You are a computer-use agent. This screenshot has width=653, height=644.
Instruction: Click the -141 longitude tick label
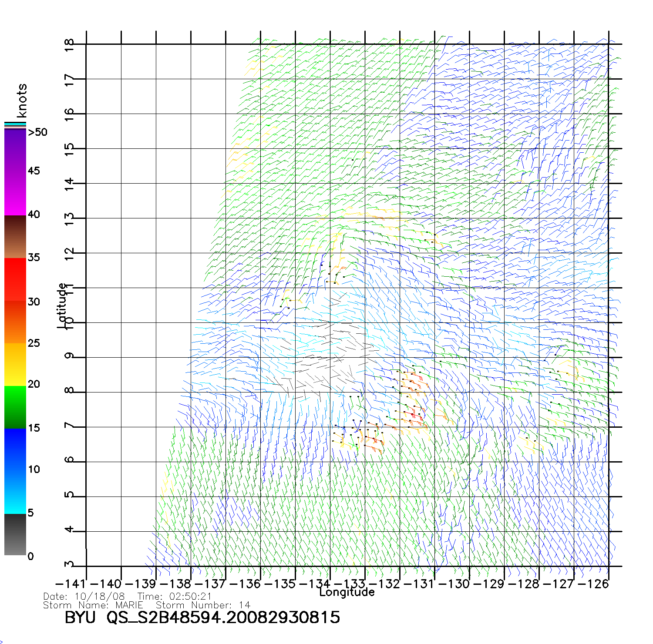(x=70, y=584)
